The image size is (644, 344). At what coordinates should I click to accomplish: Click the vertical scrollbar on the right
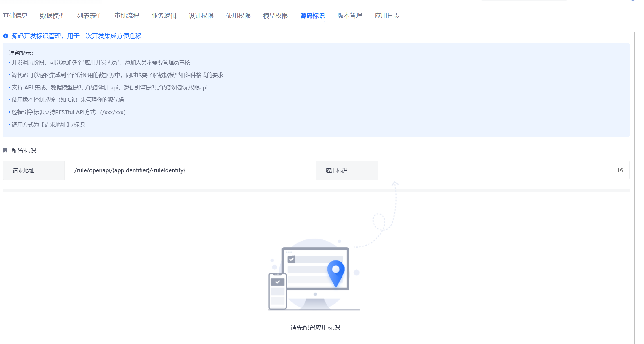pos(634,186)
